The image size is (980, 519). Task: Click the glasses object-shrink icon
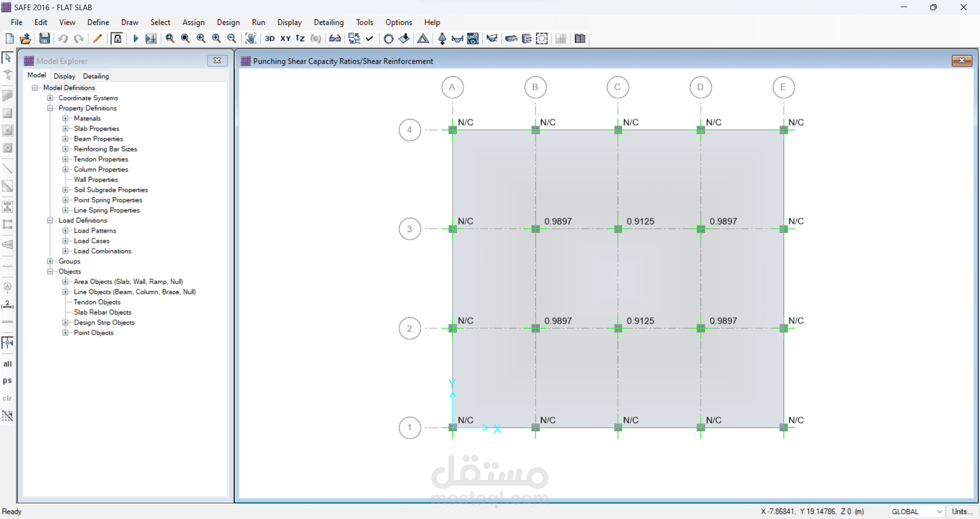[x=335, y=38]
